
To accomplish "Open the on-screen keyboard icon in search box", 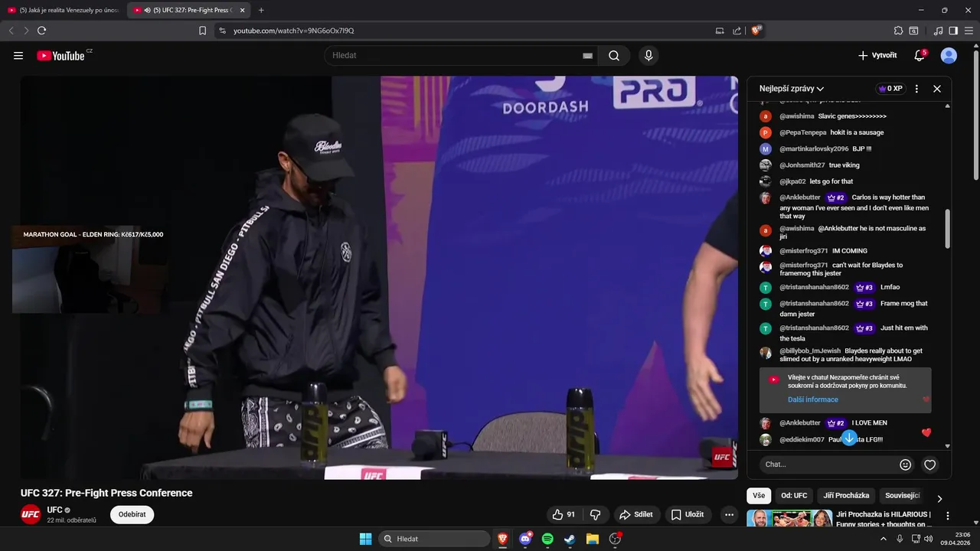I will (587, 56).
